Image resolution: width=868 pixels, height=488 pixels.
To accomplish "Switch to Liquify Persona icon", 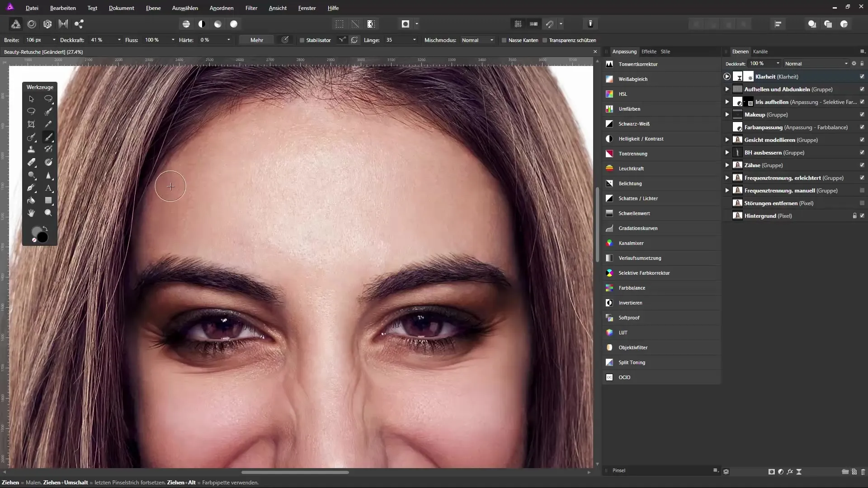I will 32,24.
